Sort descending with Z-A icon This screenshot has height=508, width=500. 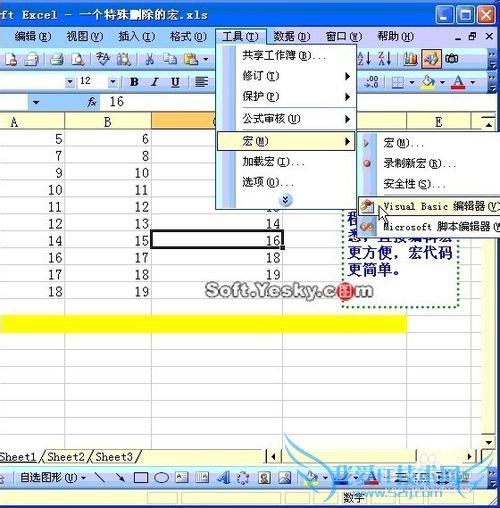pyautogui.click(x=385, y=59)
